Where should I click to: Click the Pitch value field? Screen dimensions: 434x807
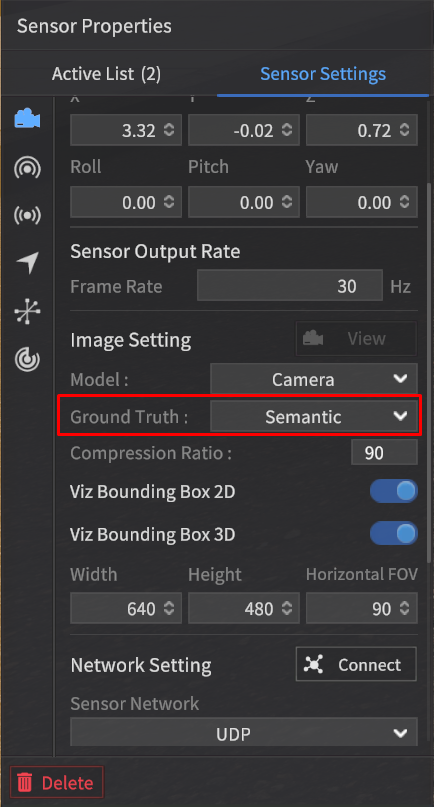point(244,202)
